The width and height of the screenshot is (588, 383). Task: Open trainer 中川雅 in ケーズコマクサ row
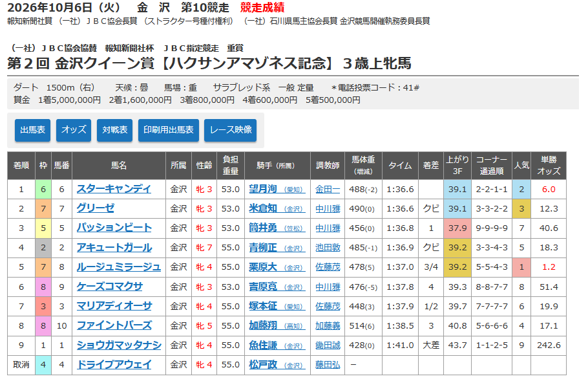(328, 287)
